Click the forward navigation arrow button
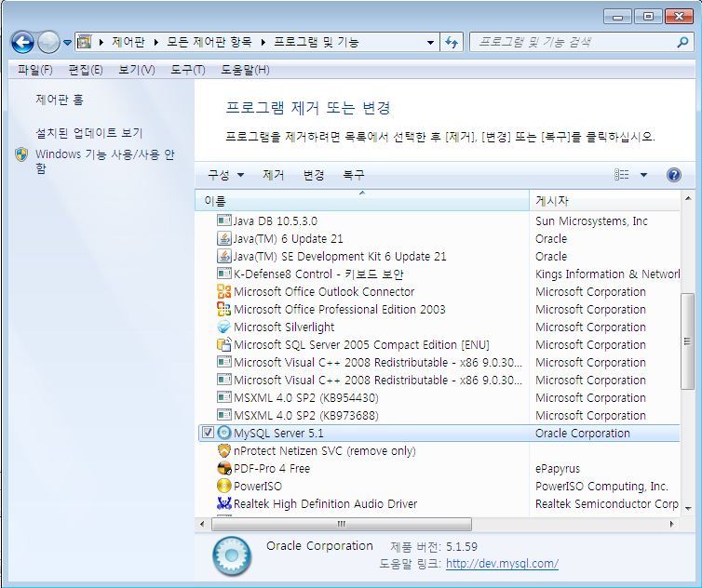 click(x=48, y=43)
